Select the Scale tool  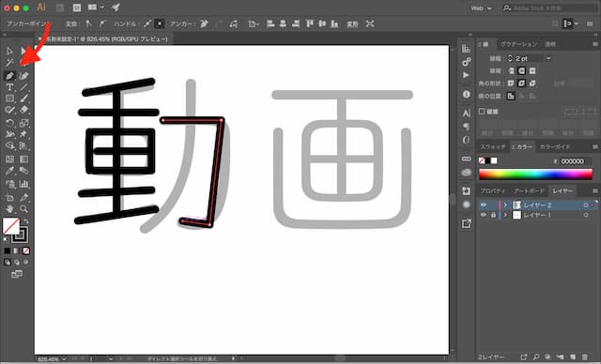[23, 123]
